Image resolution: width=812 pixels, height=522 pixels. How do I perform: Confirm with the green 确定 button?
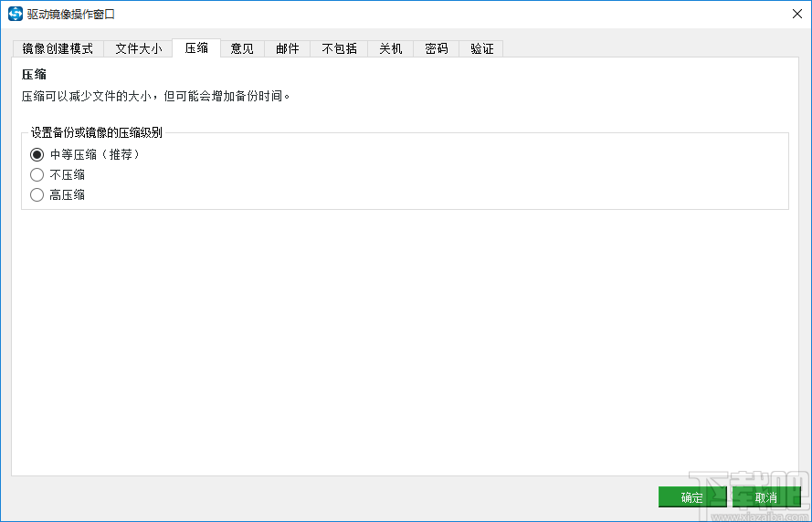click(x=691, y=497)
